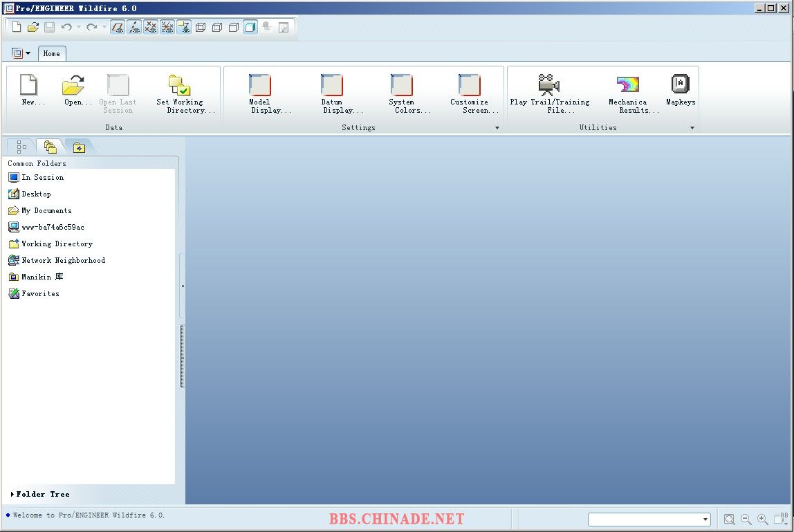
Task: Click the last icon in quick toolbar
Action: (284, 27)
